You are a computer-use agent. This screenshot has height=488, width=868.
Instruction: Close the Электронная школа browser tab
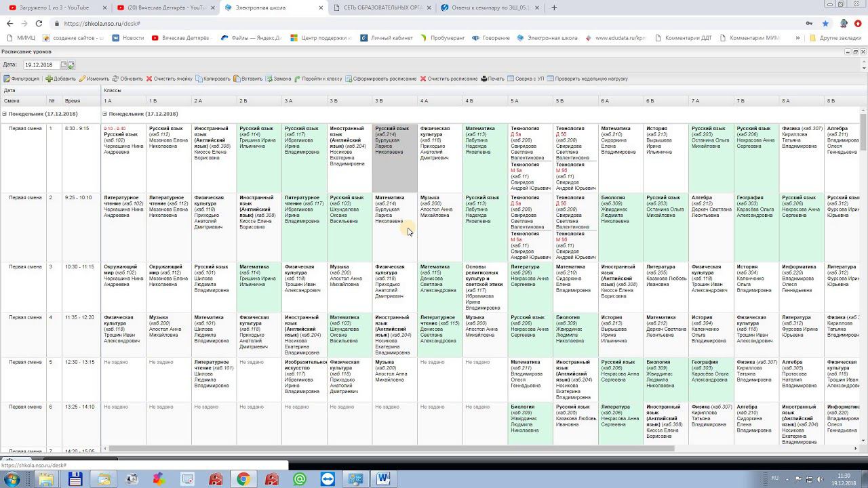321,7
